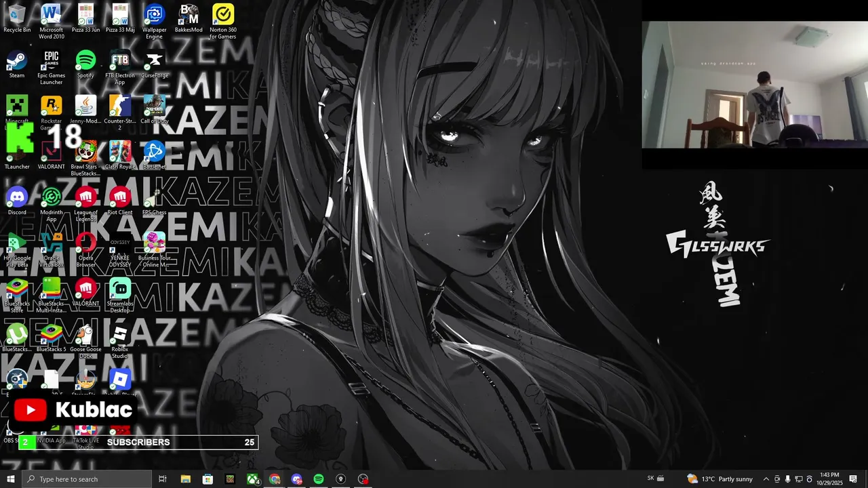Click the Meet Now camera tray icon
The width and height of the screenshot is (868, 488).
point(777,479)
